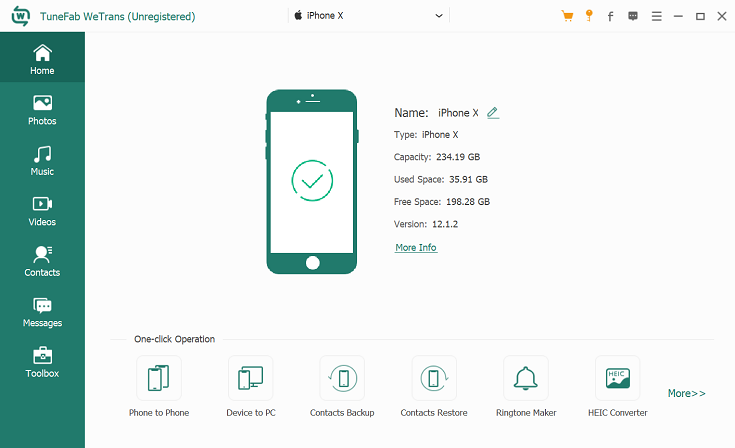Open the HEIC Converter icon
This screenshot has height=448, width=735.
click(x=617, y=378)
